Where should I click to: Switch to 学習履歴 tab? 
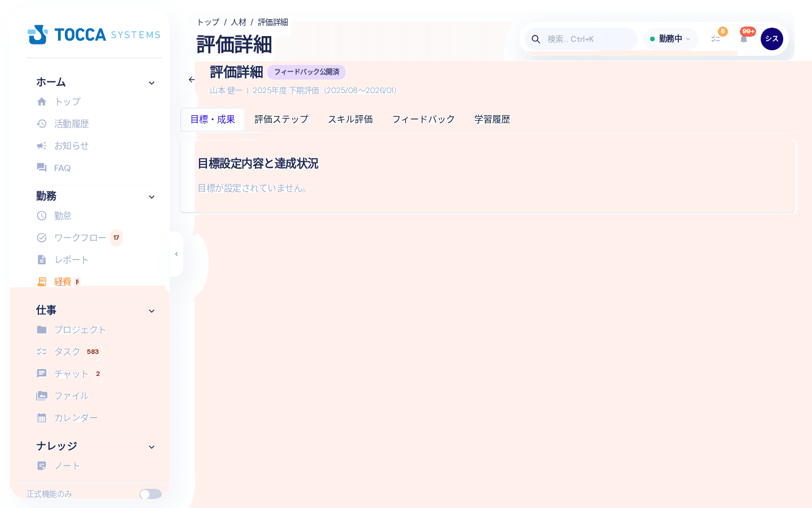(492, 120)
